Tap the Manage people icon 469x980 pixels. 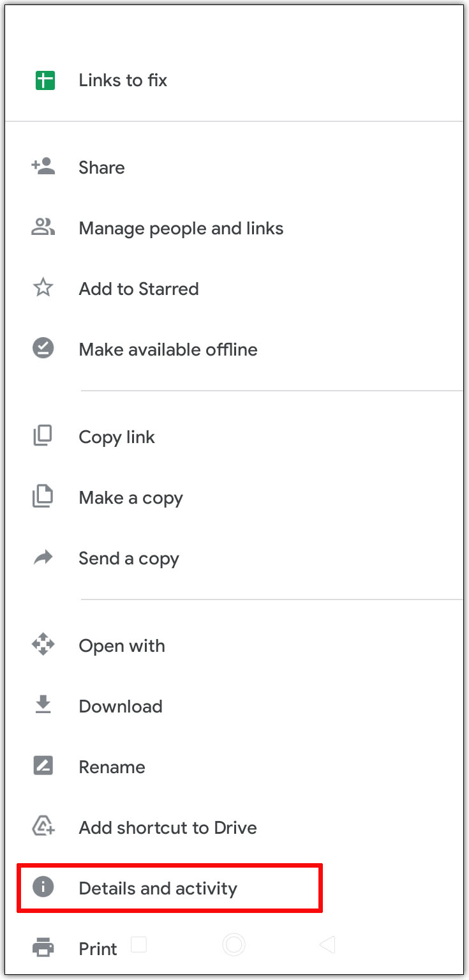[x=43, y=227]
